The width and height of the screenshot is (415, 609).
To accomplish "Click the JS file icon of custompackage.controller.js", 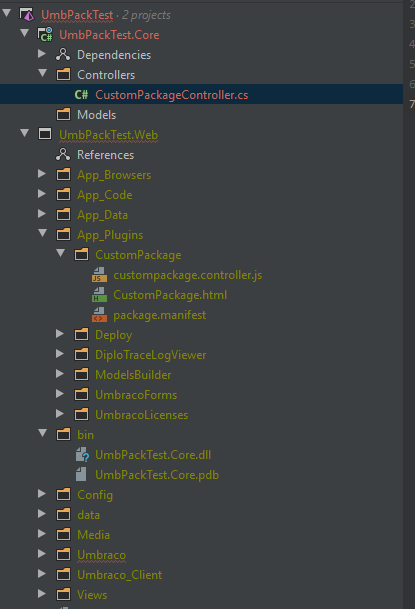I will [99, 275].
